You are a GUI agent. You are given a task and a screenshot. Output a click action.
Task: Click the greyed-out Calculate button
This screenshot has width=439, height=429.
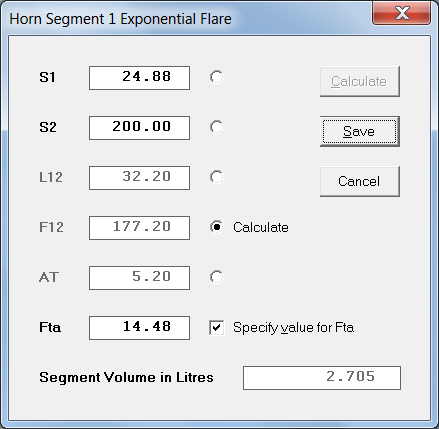pyautogui.click(x=360, y=82)
